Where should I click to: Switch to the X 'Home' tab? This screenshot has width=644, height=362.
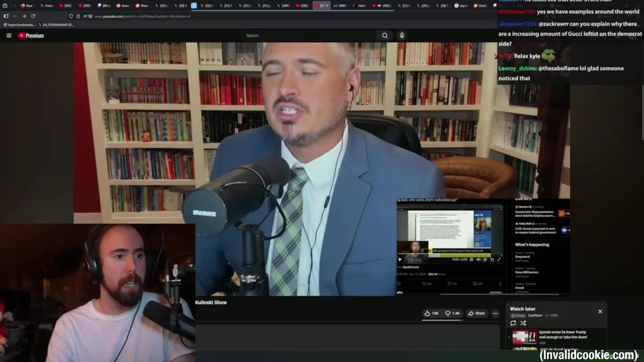pos(46,6)
